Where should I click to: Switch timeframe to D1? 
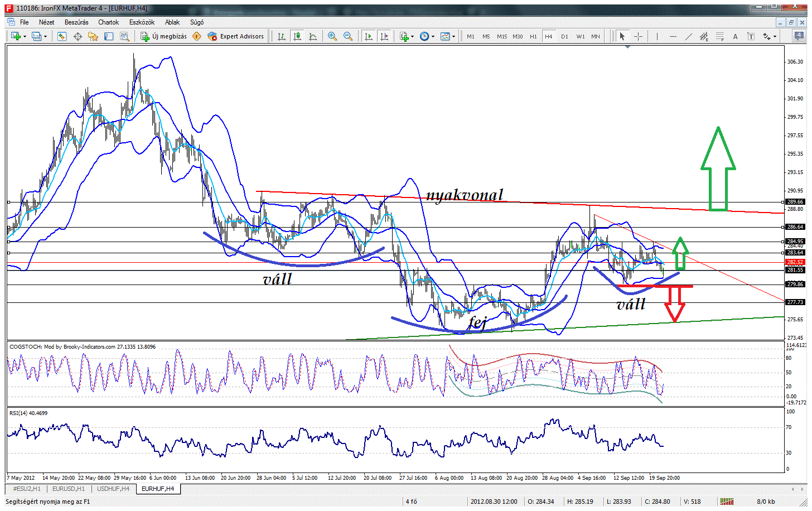click(564, 36)
